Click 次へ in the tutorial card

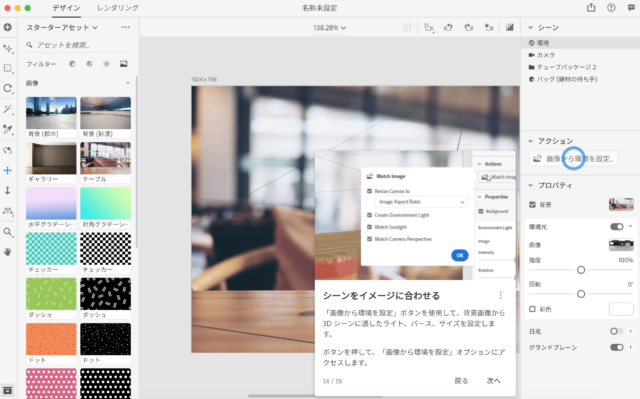click(493, 381)
